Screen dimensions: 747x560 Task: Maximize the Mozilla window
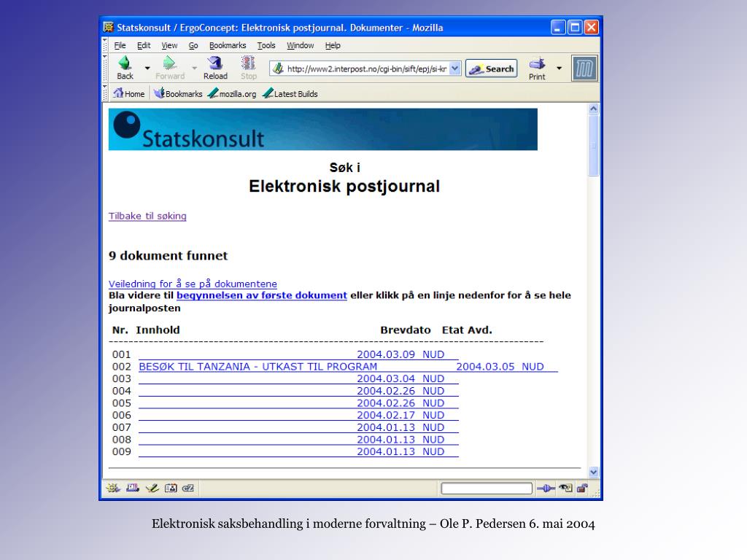pyautogui.click(x=575, y=27)
